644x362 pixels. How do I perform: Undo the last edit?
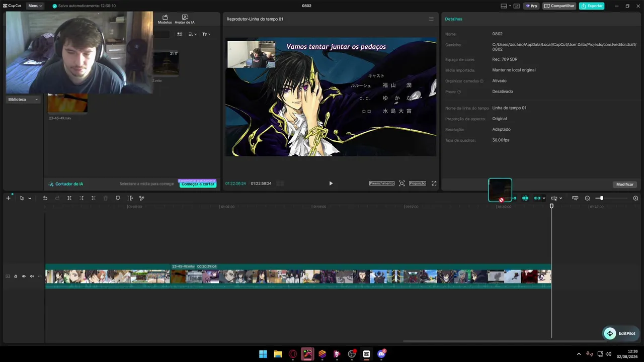(x=45, y=198)
